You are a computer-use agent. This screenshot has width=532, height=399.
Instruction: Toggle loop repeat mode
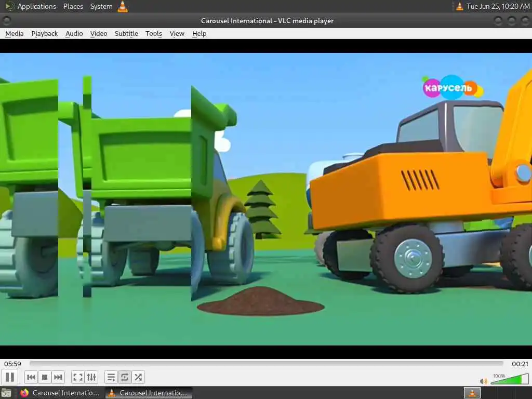(125, 377)
